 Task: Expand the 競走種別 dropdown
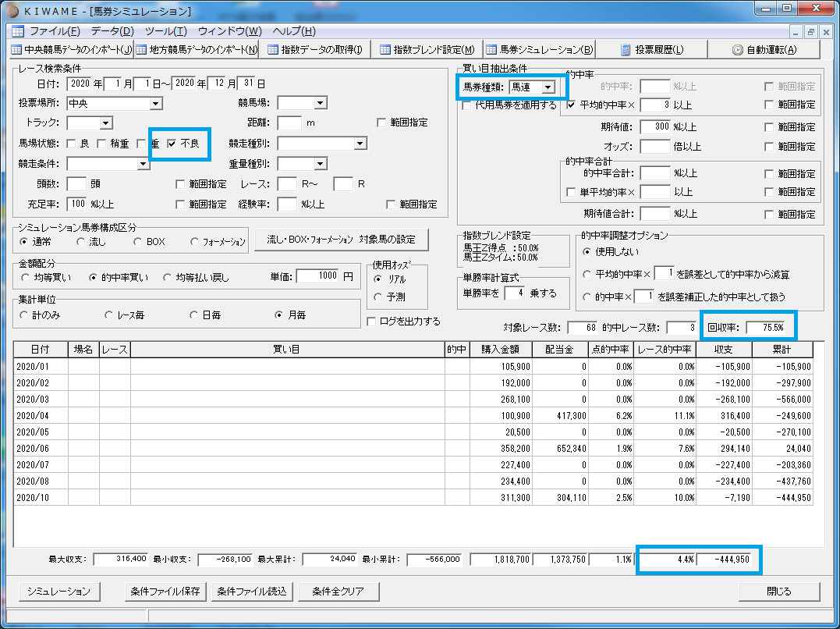(x=360, y=144)
